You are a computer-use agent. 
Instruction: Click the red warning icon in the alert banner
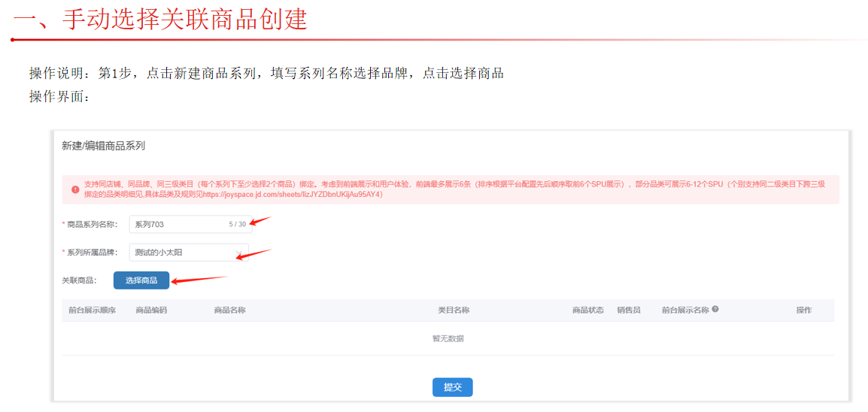pos(75,189)
